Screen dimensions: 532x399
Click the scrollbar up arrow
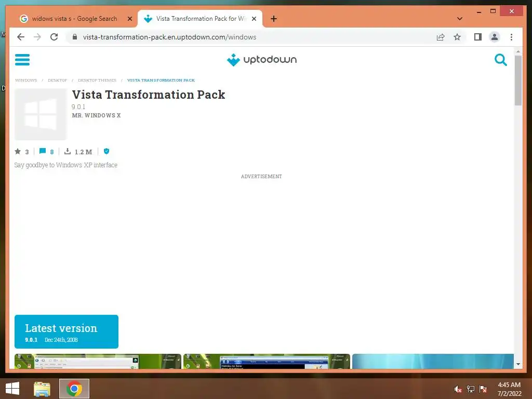[x=518, y=51]
